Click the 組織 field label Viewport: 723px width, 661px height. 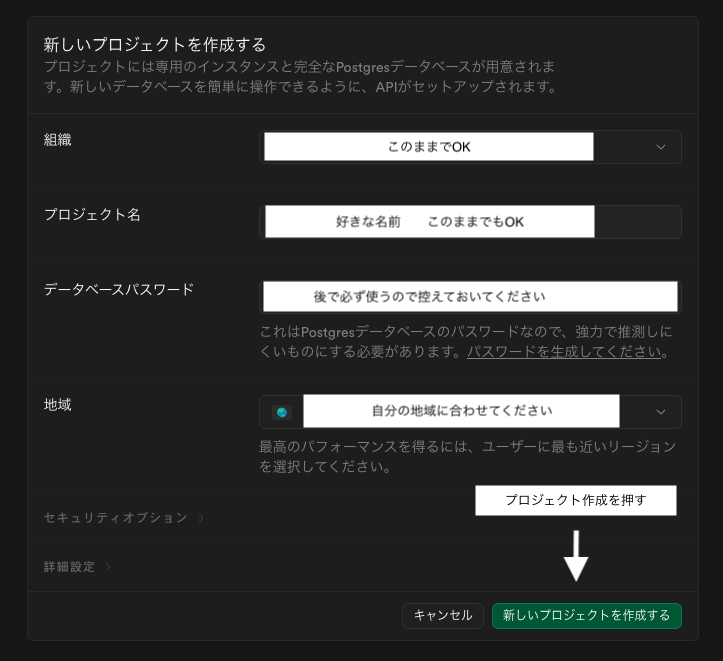click(x=58, y=140)
